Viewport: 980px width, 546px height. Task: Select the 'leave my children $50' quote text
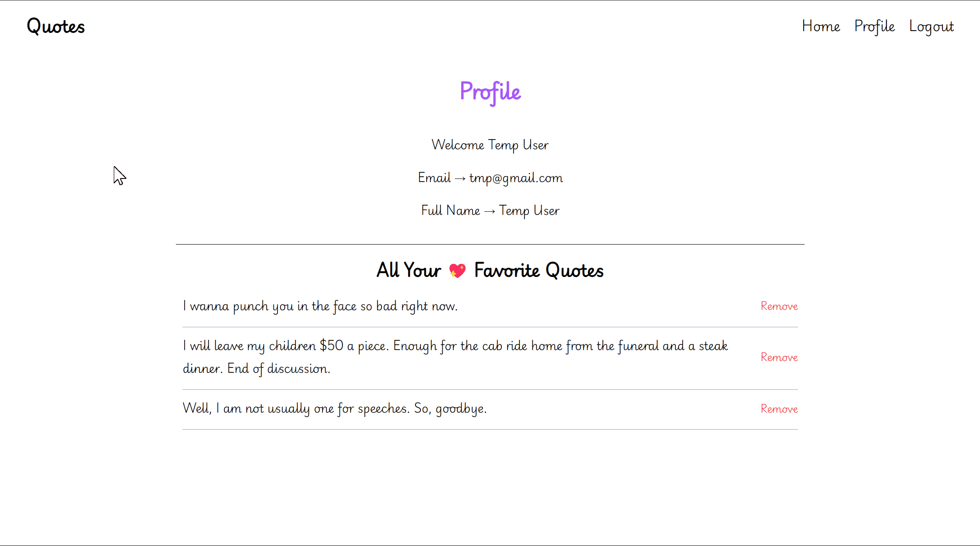pos(455,357)
